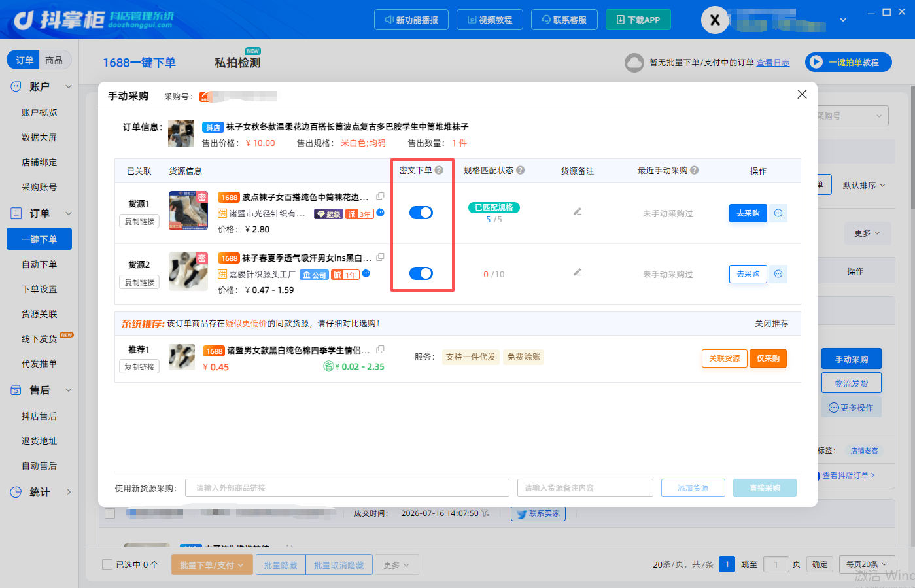Copy the 货源2 product title icon
The width and height of the screenshot is (915, 588).
click(381, 257)
